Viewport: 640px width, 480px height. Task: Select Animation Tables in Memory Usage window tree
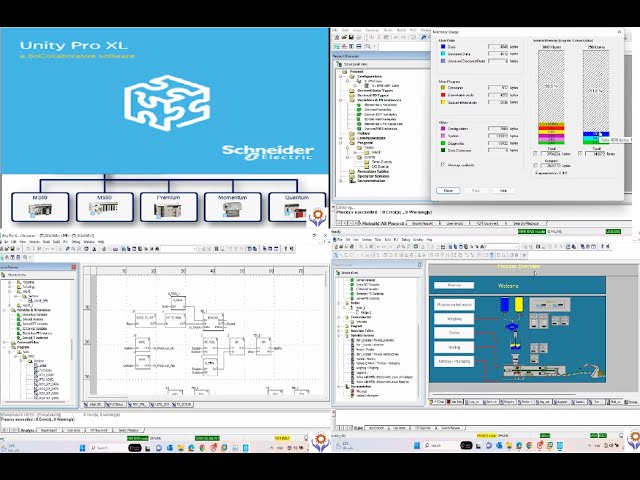[x=373, y=171]
